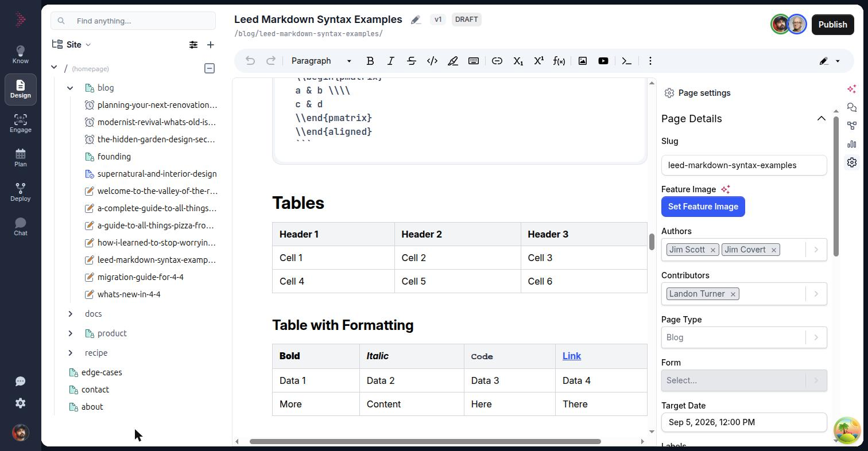Image resolution: width=868 pixels, height=451 pixels.
Task: Open the Paragraph style dropdown
Action: (321, 61)
